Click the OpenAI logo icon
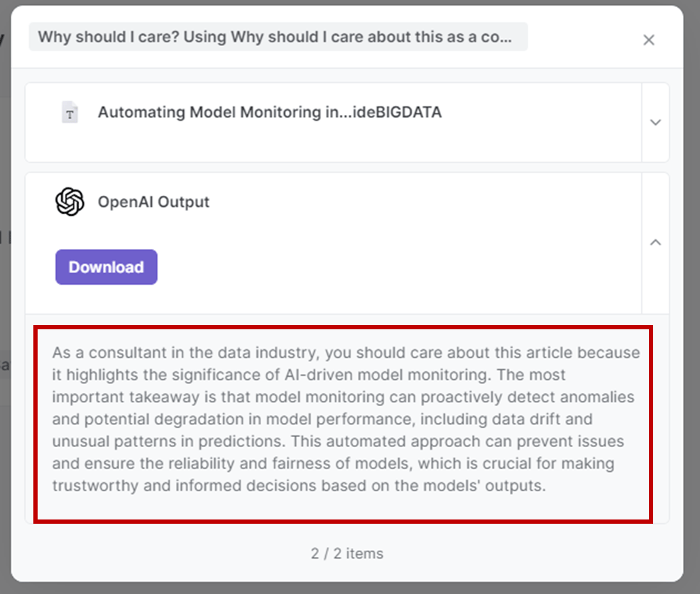700x594 pixels. [70, 202]
